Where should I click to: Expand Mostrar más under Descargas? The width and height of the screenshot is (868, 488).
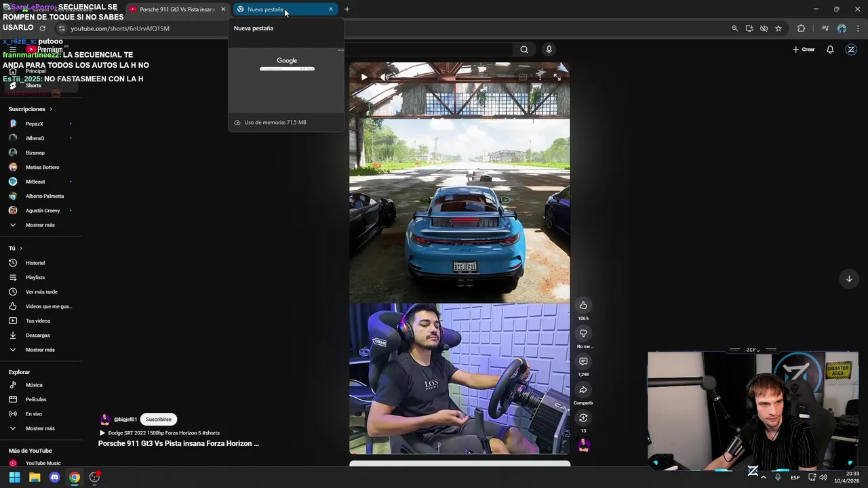[41, 350]
